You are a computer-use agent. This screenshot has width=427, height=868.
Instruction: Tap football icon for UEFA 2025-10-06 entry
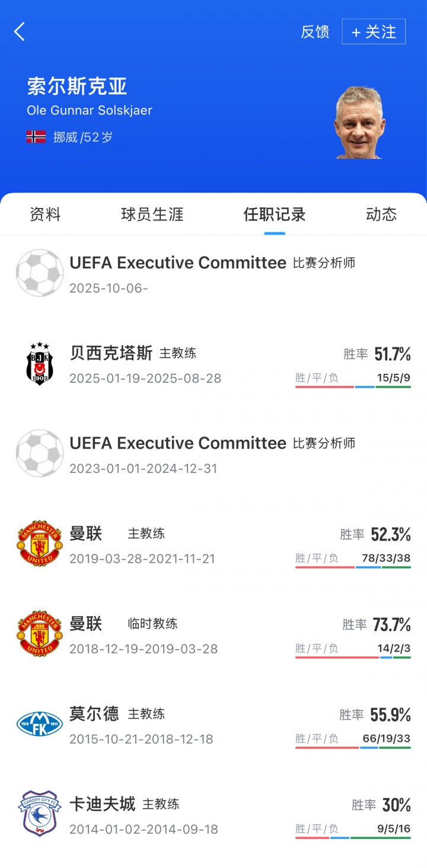[40, 273]
